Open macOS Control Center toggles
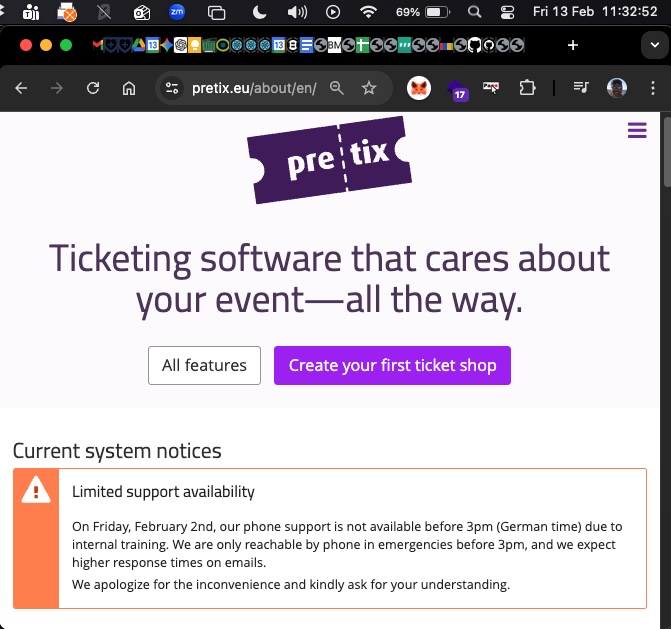 507,12
